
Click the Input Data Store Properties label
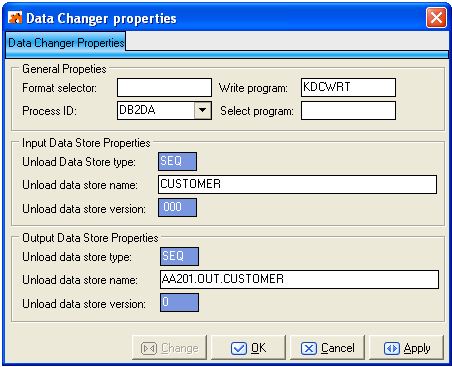tap(86, 143)
